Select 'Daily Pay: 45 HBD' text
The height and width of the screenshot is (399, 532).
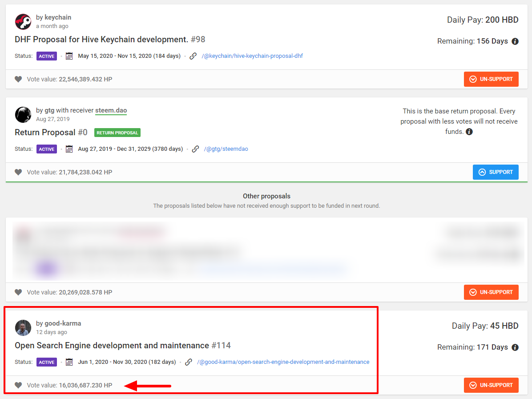pyautogui.click(x=485, y=326)
